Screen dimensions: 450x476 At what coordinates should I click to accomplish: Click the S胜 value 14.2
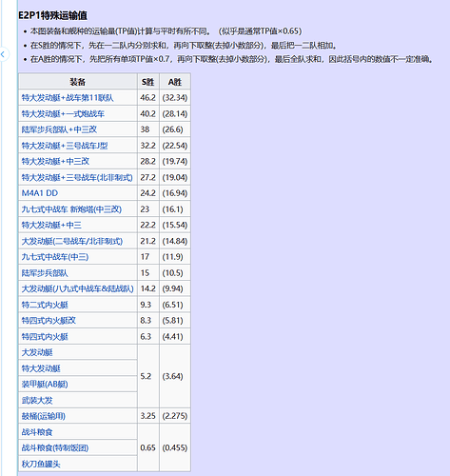pyautogui.click(x=148, y=288)
